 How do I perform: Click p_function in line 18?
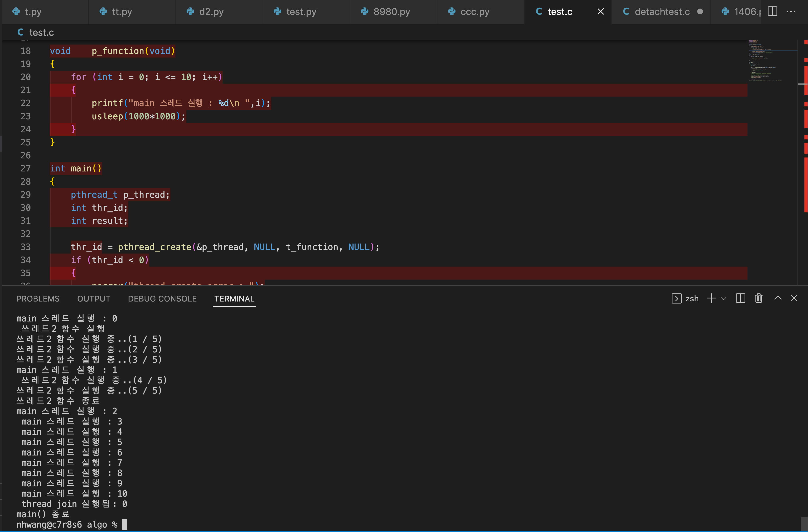click(118, 51)
